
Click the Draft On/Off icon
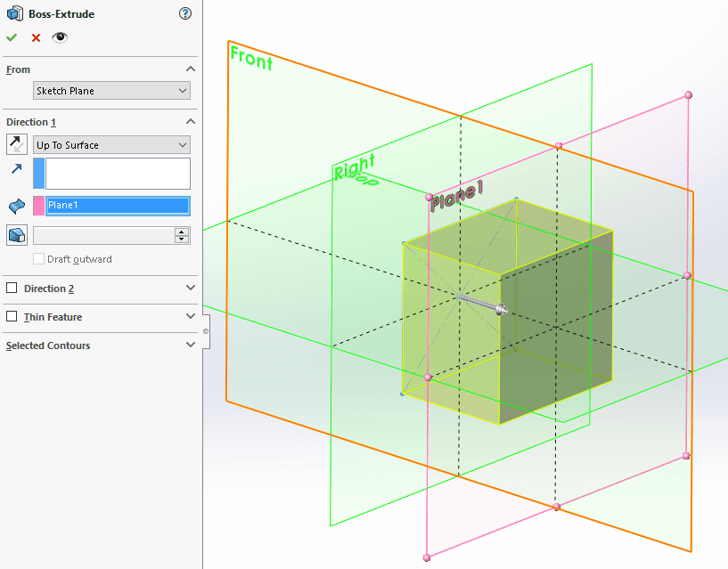tap(17, 235)
